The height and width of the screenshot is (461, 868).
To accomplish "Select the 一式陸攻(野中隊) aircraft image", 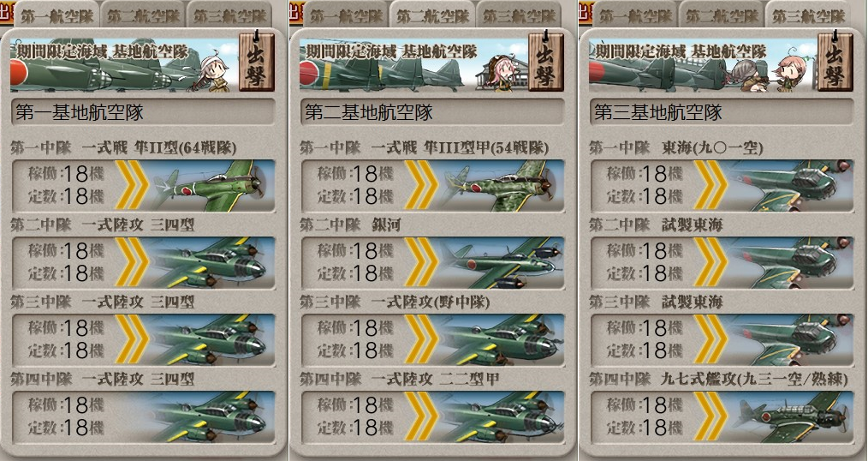I will click(502, 339).
